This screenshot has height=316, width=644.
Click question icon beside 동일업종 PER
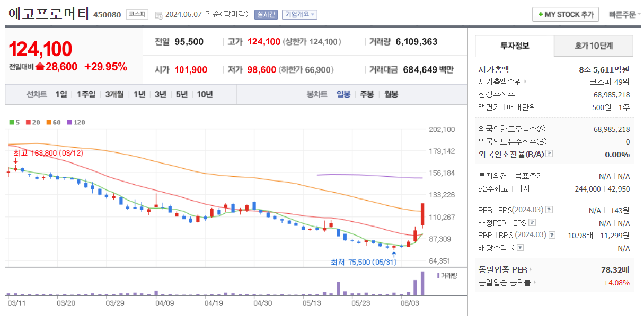530,269
